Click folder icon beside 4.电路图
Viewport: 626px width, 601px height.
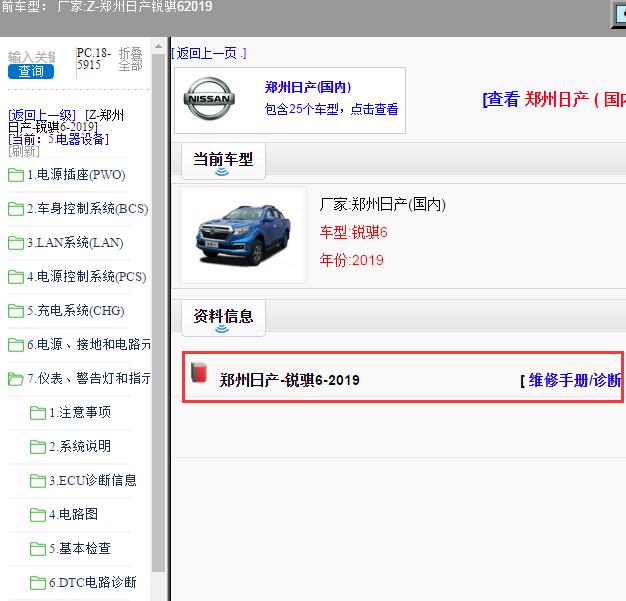38,514
